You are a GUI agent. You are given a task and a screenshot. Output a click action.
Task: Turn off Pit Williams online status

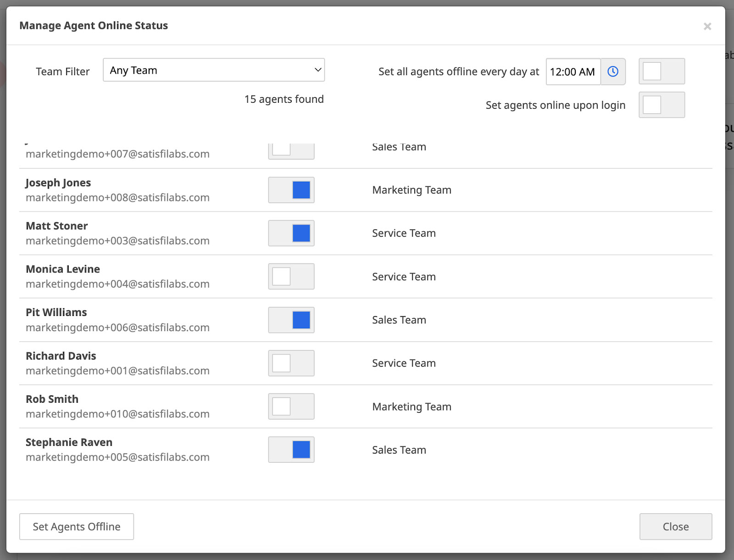click(291, 320)
